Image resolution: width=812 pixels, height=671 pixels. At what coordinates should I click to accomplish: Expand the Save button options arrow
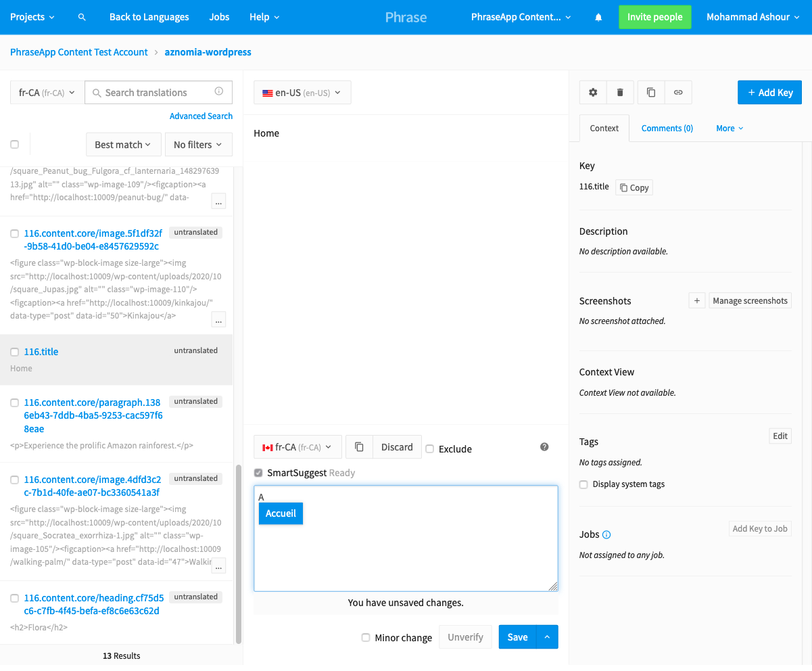click(547, 637)
